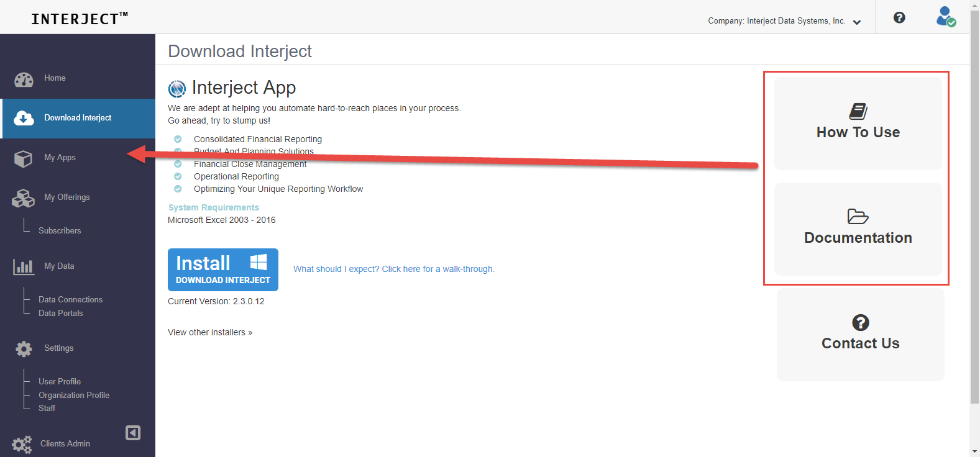The height and width of the screenshot is (457, 980).
Task: Open the Contact Us card
Action: click(861, 335)
